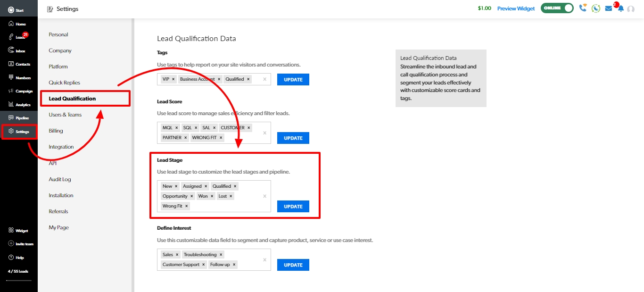Click Update button for Lead Stage
Screen dimensions: 644x292
tap(293, 207)
